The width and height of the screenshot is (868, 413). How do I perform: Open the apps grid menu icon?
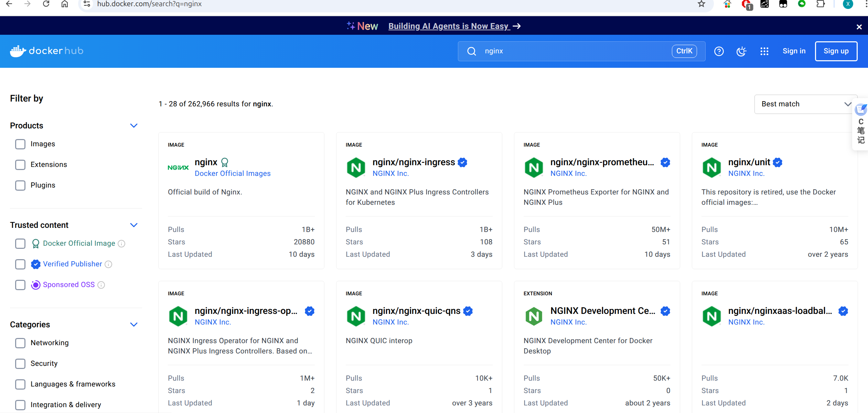(x=764, y=51)
